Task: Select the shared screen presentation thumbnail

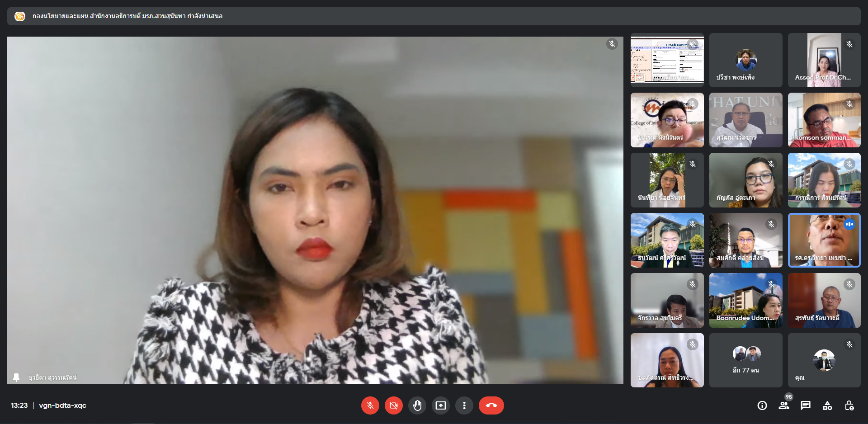Action: tap(667, 60)
